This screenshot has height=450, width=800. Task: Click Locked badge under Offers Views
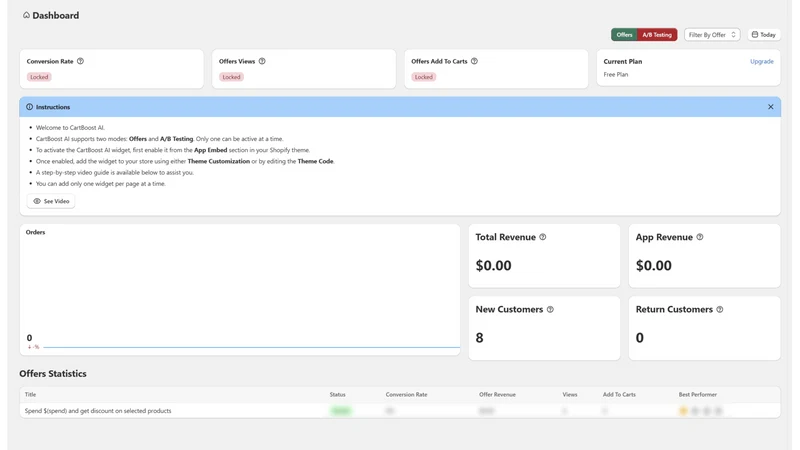[231, 77]
